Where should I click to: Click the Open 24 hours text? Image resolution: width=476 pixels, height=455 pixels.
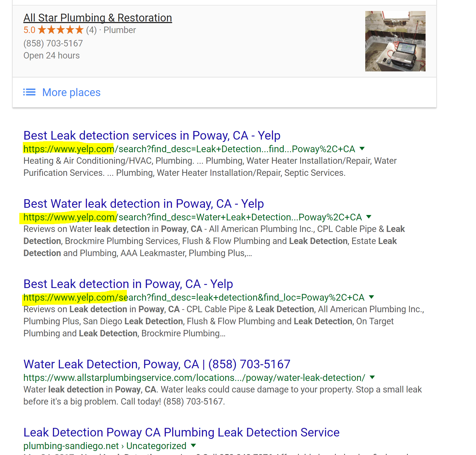51,56
